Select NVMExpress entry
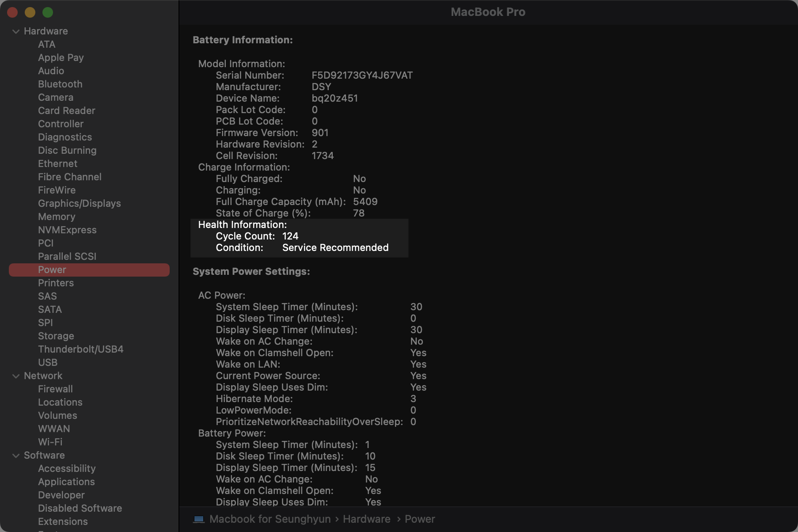This screenshot has width=798, height=532. [67, 230]
